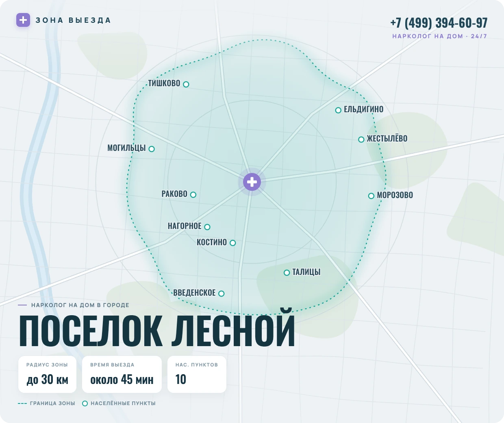Image resolution: width=504 pixels, height=423 pixels.
Task: Click the dashed line legend for граница зоны
Action: tap(22, 403)
